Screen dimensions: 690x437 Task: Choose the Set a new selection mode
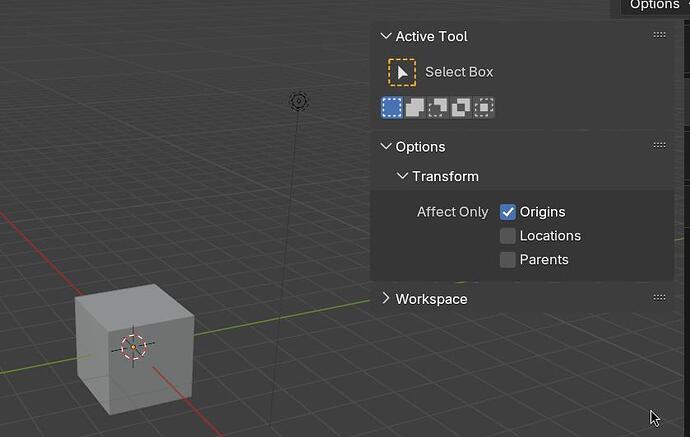(x=392, y=107)
